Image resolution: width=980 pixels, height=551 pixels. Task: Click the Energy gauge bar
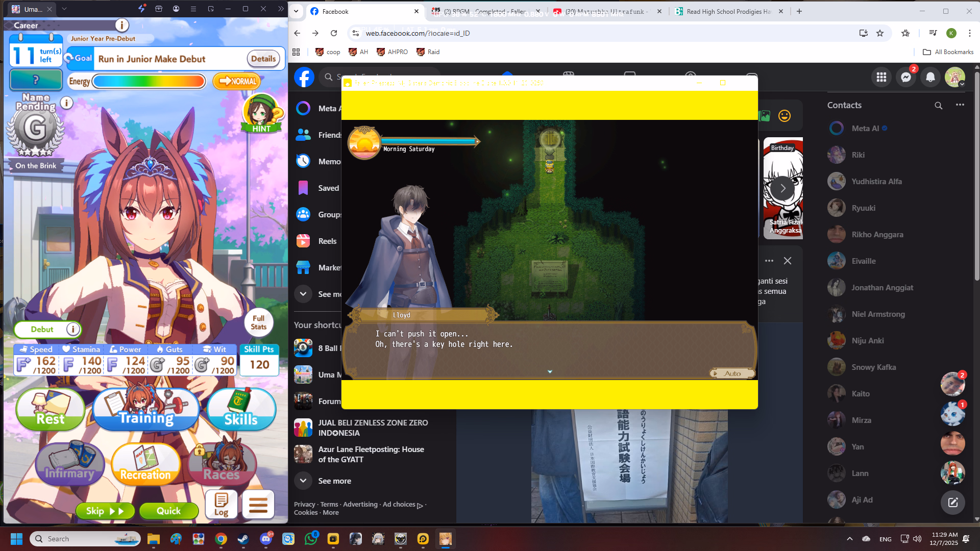coord(149,81)
